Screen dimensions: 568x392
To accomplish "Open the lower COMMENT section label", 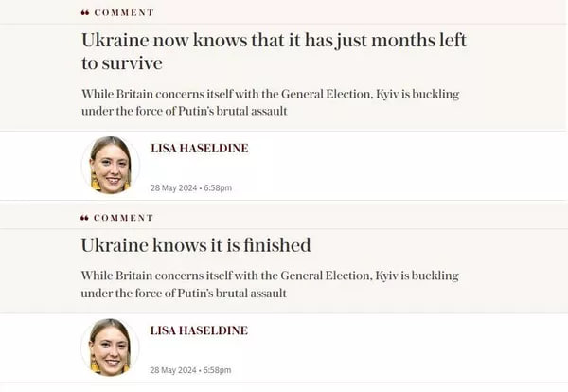I will point(123,218).
